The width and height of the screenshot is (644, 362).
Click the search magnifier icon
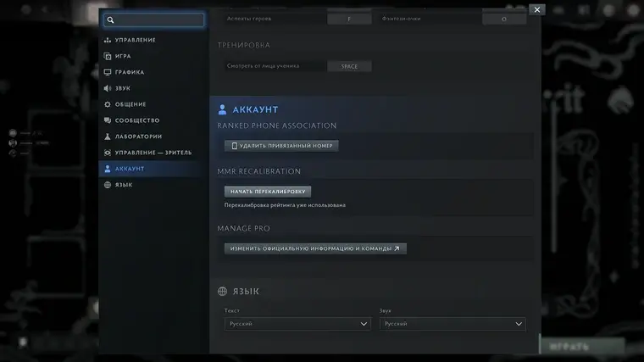tap(110, 19)
